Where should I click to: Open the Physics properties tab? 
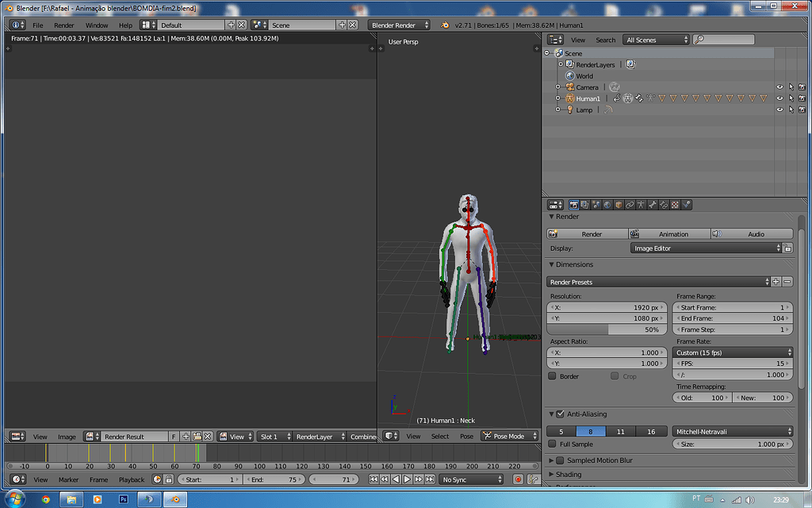point(687,205)
